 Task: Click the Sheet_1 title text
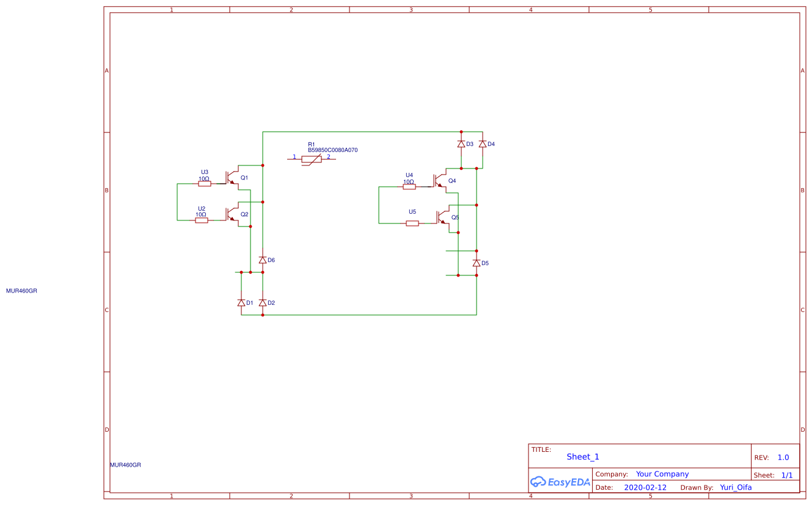[x=582, y=457]
